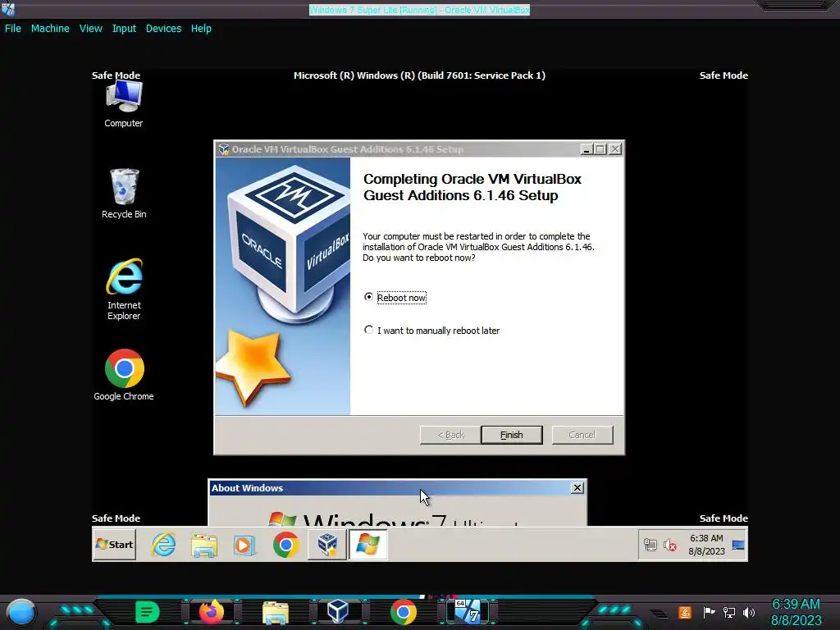Click host tray flag action center icon

pos(710,612)
